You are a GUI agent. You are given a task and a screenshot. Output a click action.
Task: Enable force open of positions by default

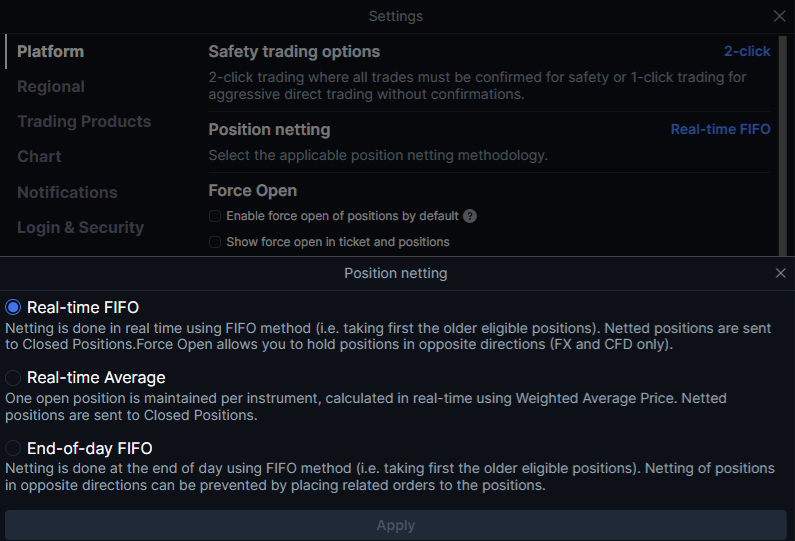(x=215, y=216)
